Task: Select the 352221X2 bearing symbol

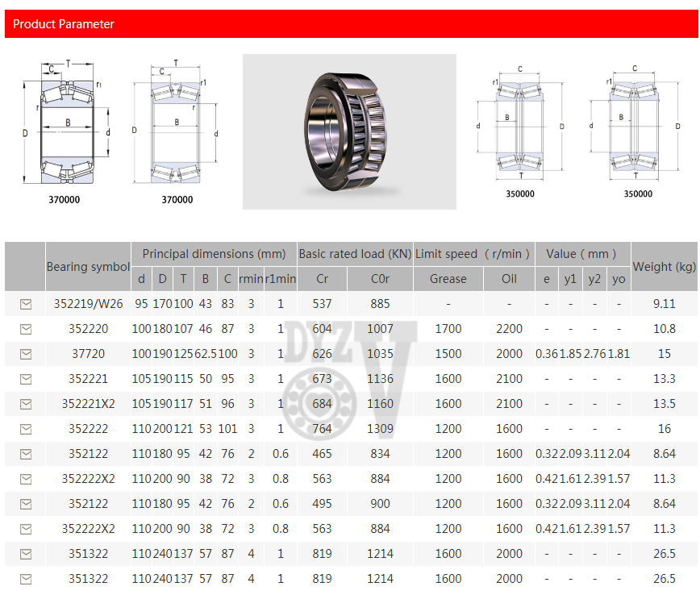Action: click(88, 404)
